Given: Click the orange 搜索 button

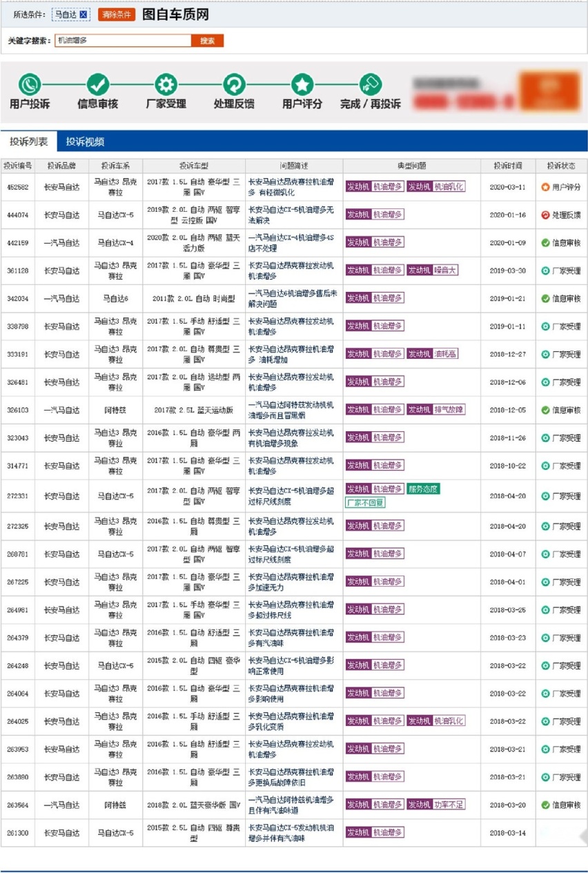Looking at the screenshot, I should (x=207, y=41).
